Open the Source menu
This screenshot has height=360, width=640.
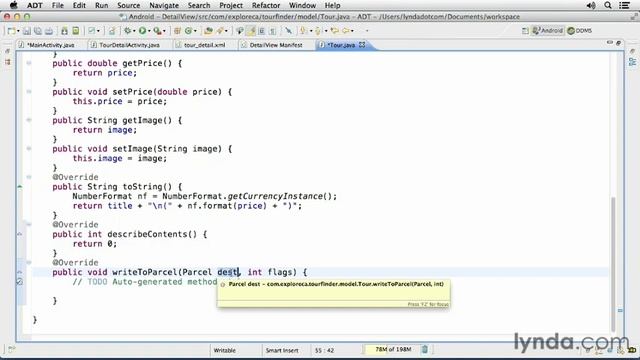[129, 5]
